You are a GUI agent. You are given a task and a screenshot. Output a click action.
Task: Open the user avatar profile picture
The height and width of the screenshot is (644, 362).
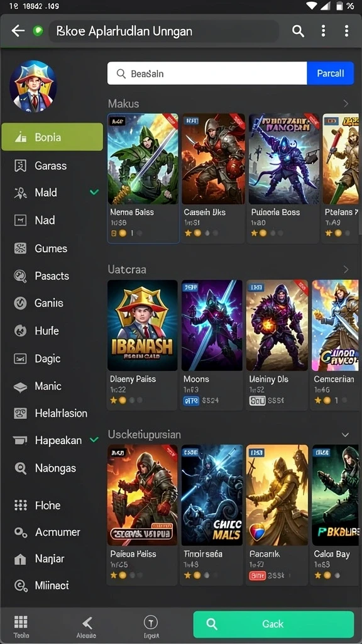[x=33, y=86]
